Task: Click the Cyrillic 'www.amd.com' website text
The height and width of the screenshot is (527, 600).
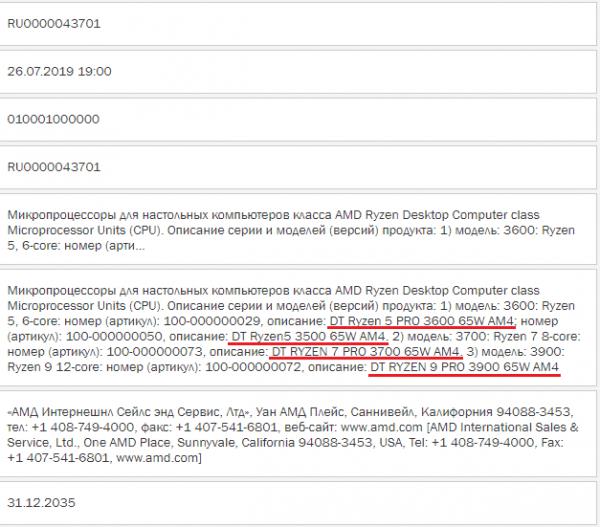Action: (382, 427)
